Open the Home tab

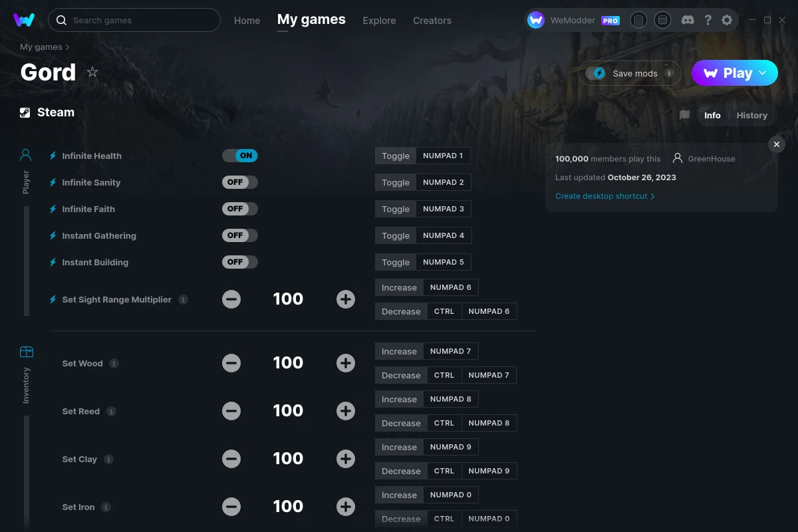click(247, 21)
